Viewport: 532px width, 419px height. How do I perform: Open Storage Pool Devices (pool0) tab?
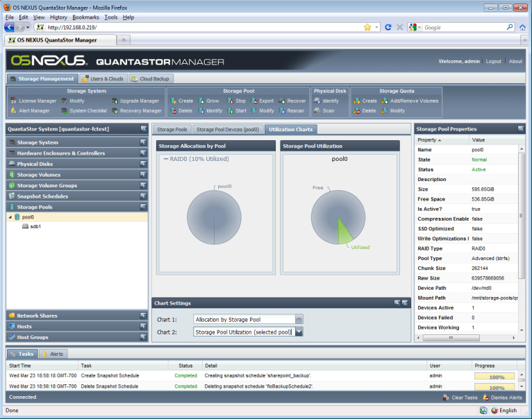click(228, 130)
